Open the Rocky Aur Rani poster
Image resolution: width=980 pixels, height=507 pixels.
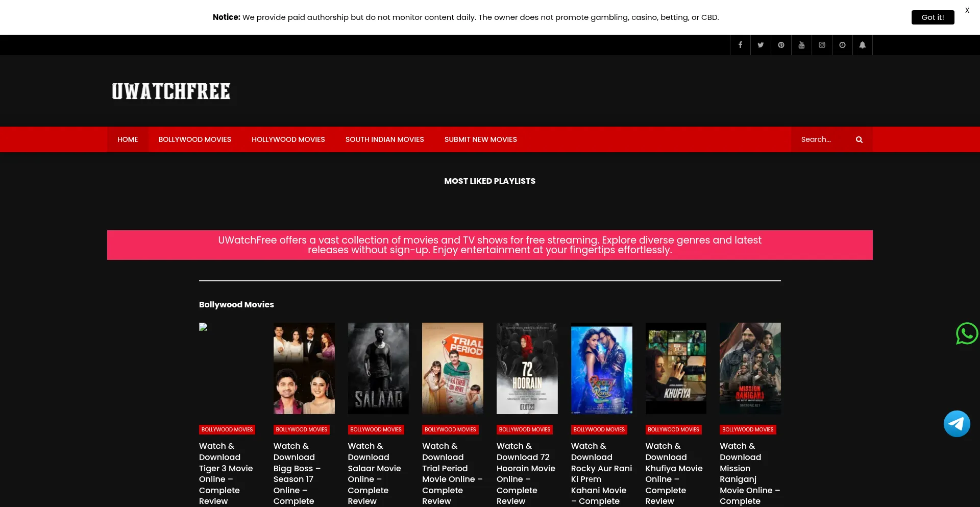[x=601, y=368]
